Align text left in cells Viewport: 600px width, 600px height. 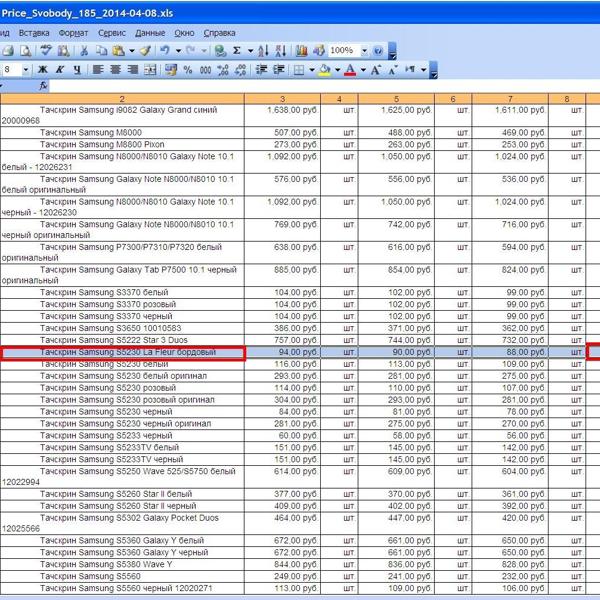(x=98, y=70)
